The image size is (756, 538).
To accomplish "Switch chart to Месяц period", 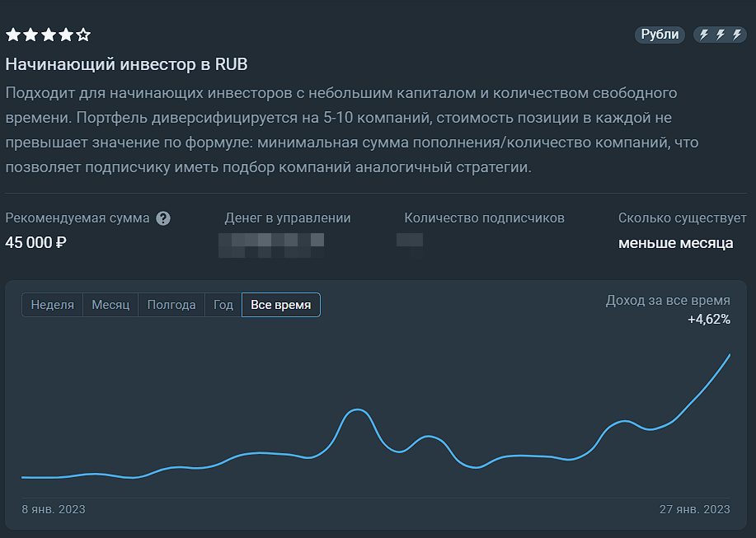I will point(110,305).
